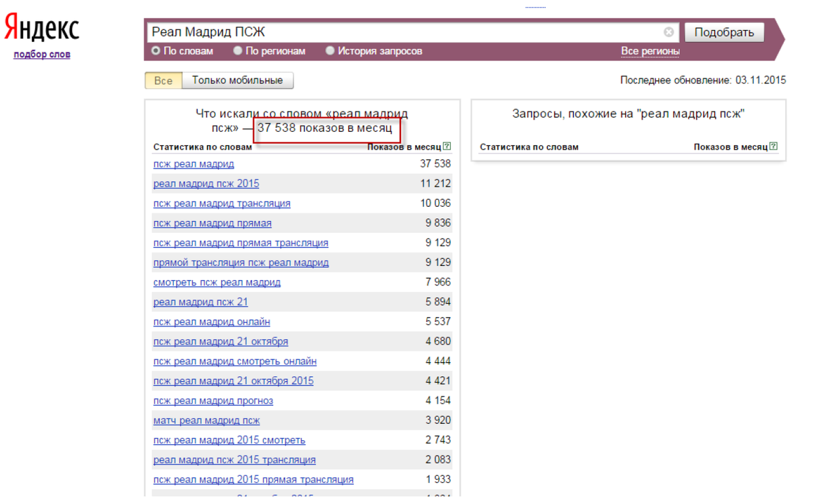Click the value 4 154
Viewport: 815px width, 504px height.
(438, 400)
